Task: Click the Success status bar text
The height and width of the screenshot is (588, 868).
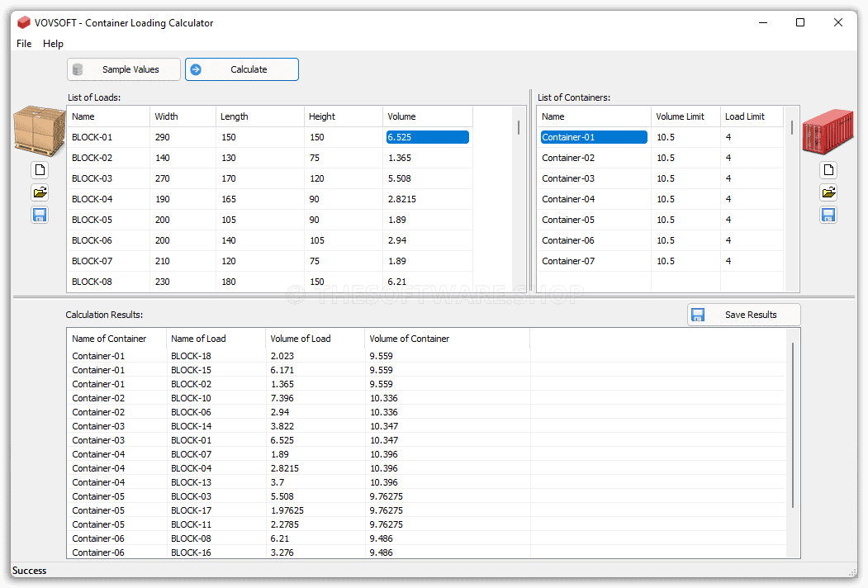Action: click(x=30, y=571)
